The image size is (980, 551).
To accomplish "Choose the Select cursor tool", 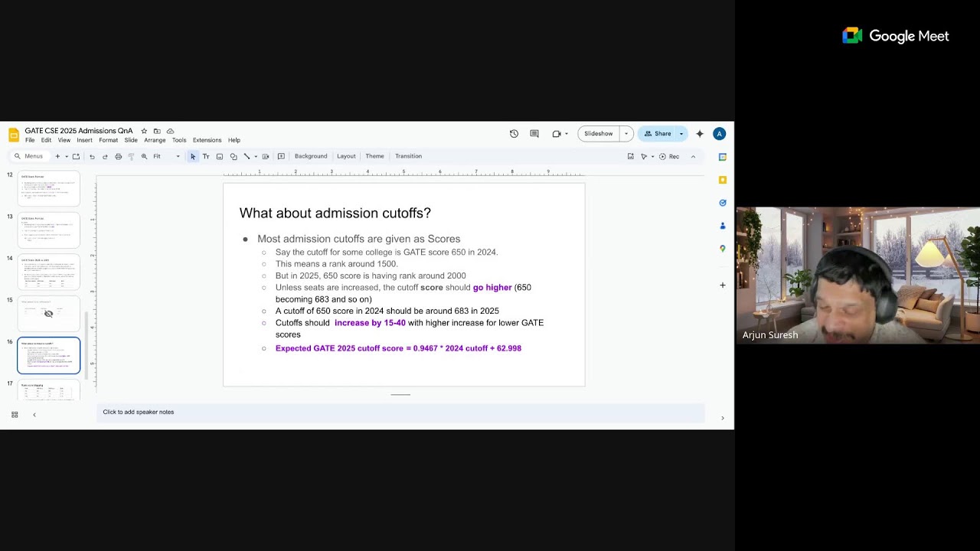I will tap(193, 156).
